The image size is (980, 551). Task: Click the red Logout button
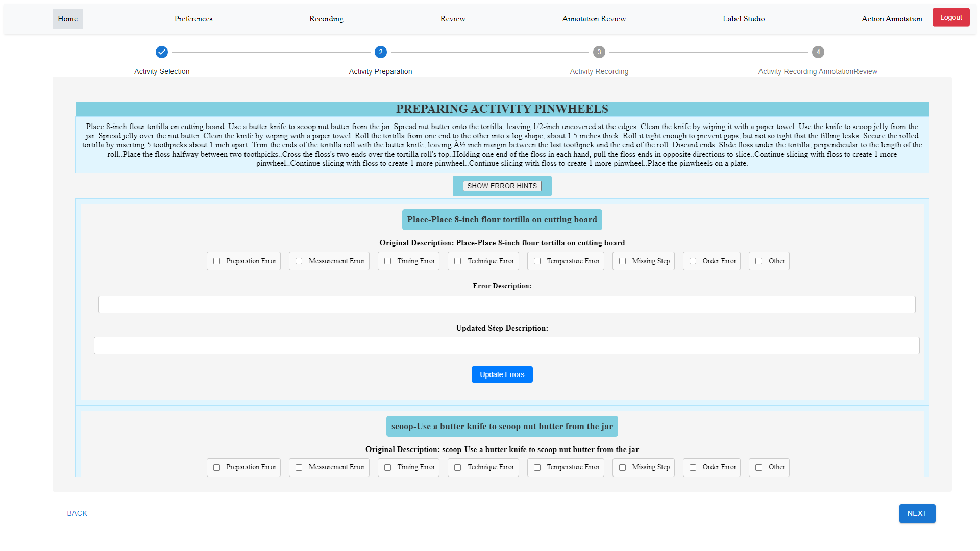click(950, 17)
